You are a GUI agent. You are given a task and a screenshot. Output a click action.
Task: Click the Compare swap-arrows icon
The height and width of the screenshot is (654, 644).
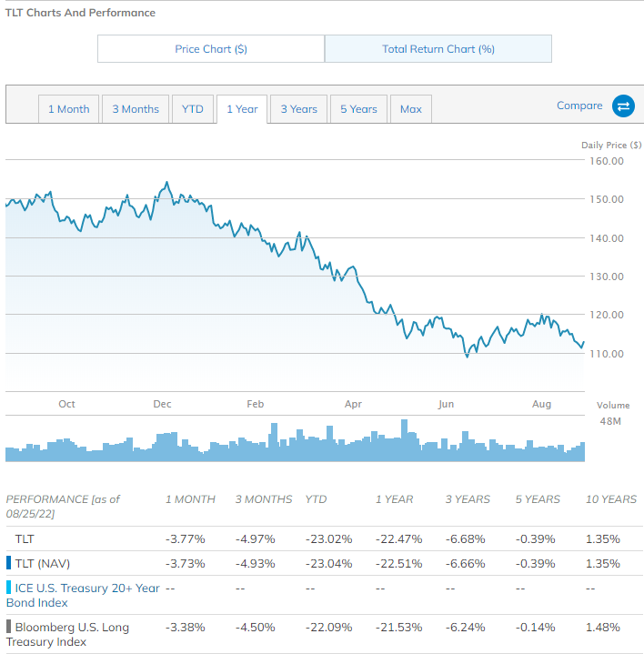[x=623, y=106]
